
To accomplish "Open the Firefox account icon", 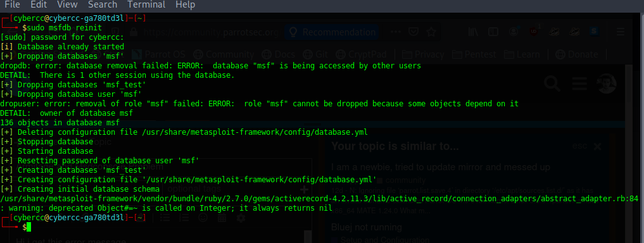I will tap(514, 32).
